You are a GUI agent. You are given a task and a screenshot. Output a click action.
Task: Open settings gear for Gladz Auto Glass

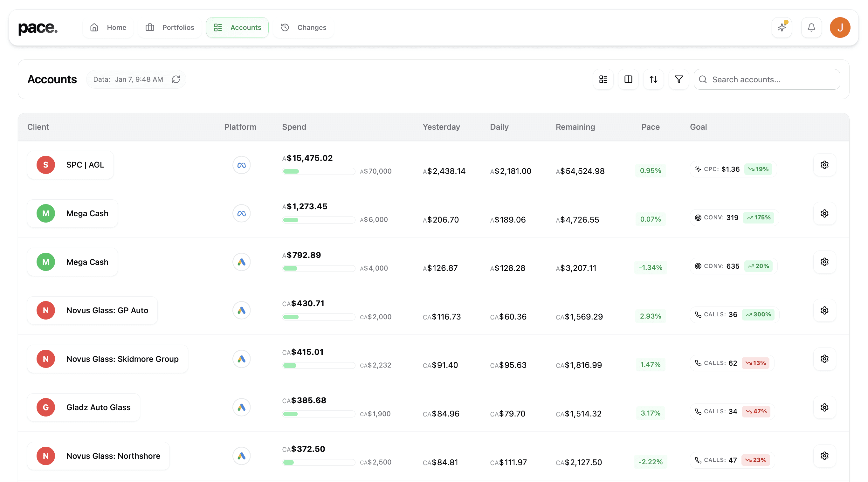click(x=824, y=407)
